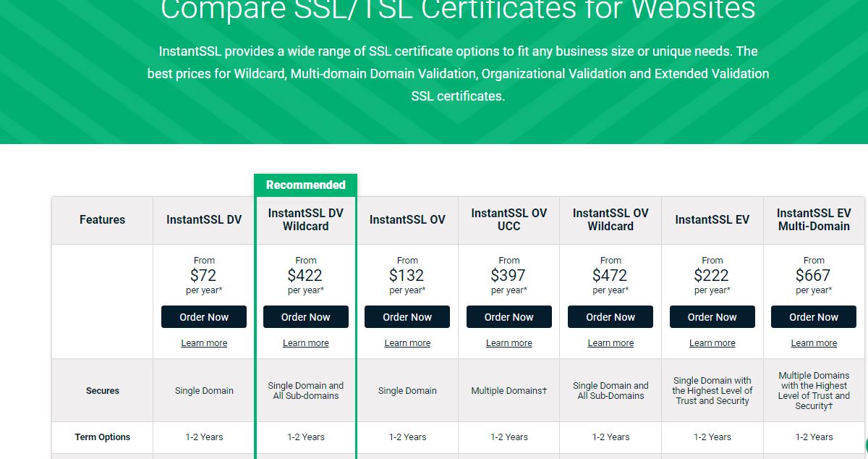
Task: Order the InstantSSL OV UCC certificate
Action: pyautogui.click(x=509, y=317)
